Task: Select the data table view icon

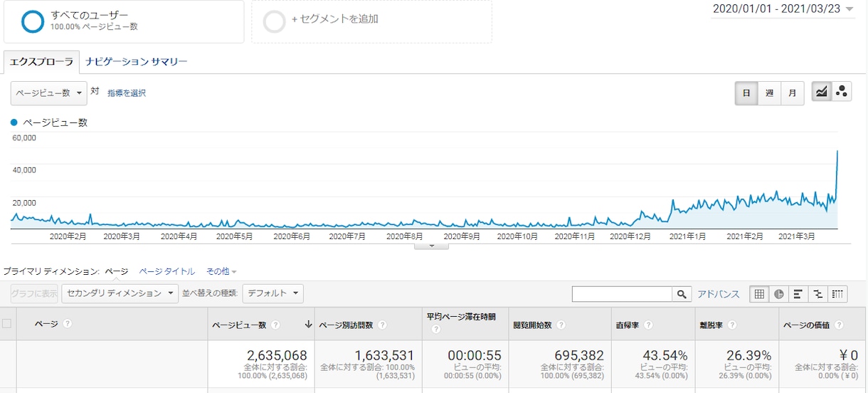Action: coord(760,294)
